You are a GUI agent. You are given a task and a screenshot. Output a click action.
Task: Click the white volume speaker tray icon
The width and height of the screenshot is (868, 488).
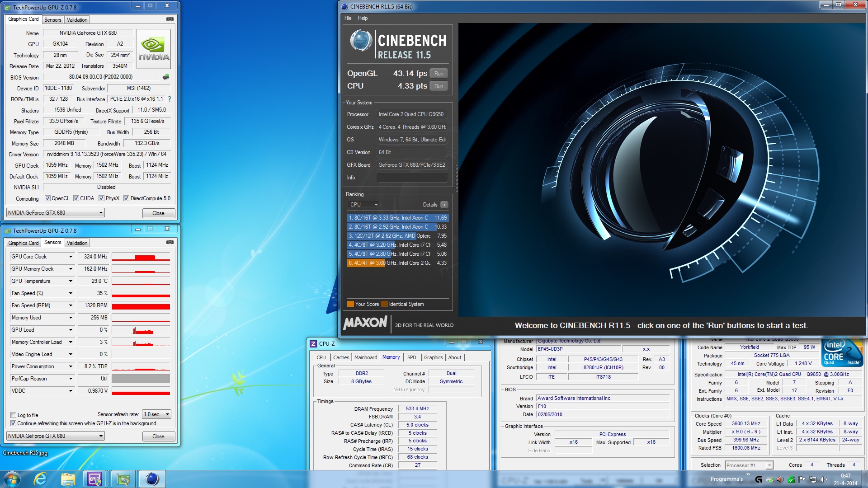823,479
